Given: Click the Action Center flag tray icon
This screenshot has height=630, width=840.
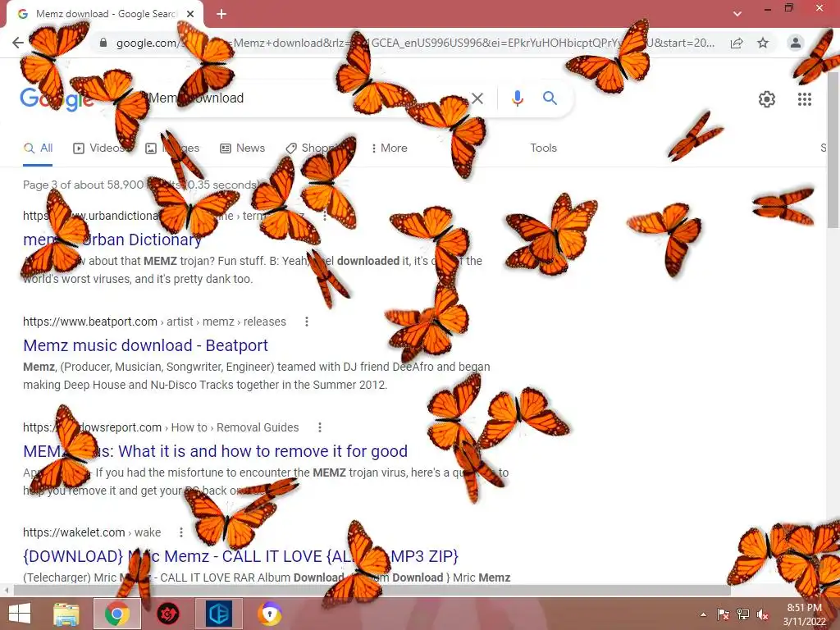Looking at the screenshot, I should [723, 614].
